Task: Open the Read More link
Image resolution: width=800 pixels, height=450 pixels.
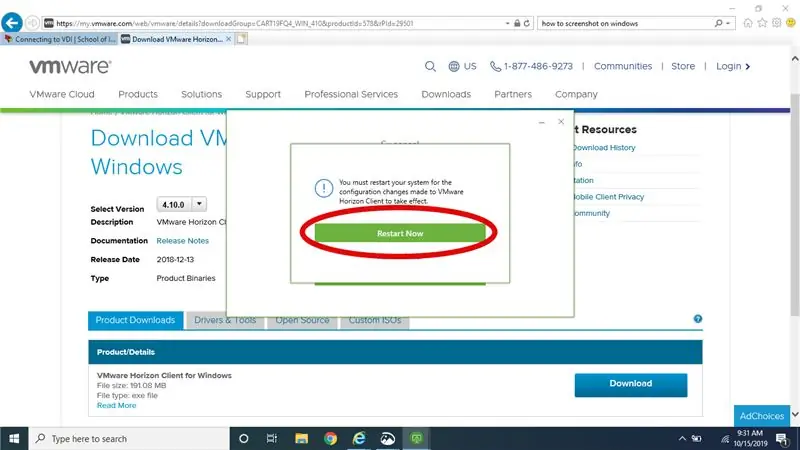Action: 116,405
